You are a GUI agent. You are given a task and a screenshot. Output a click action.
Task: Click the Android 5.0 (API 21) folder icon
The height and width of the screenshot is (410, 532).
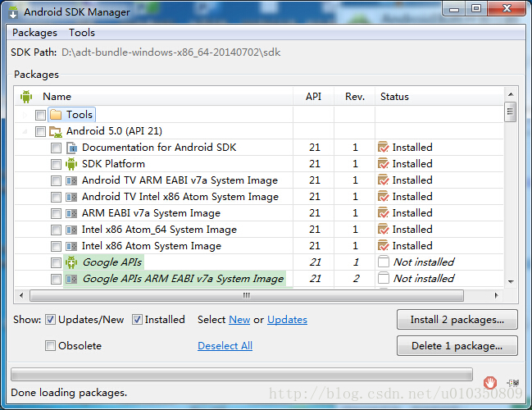[x=56, y=131]
